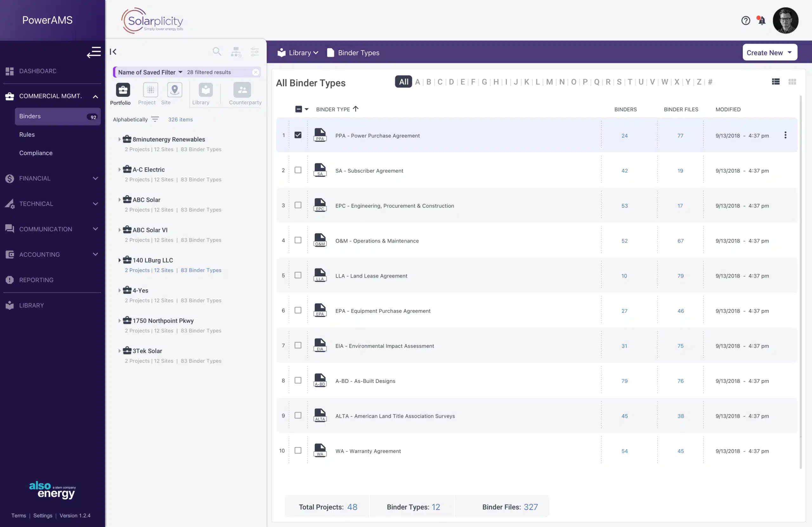
Task: Click the SA binder type file icon
Action: coord(320,170)
